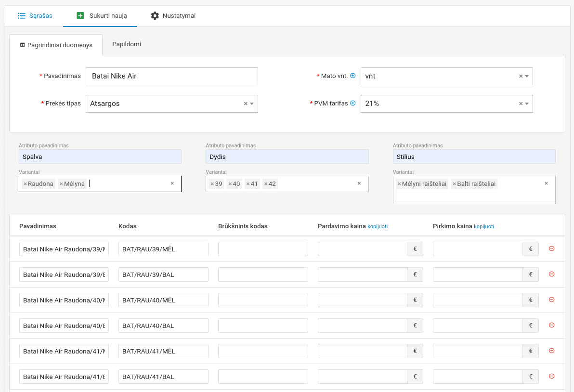Delete the BAT/RAU/40/BAL variant row

pos(552,325)
